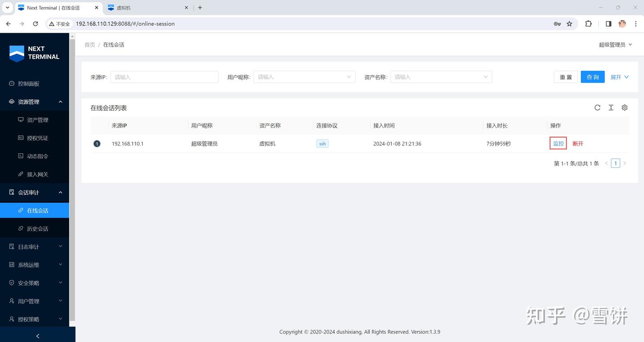The image size is (644, 342).
Task: Click the next page arrow
Action: (x=625, y=163)
